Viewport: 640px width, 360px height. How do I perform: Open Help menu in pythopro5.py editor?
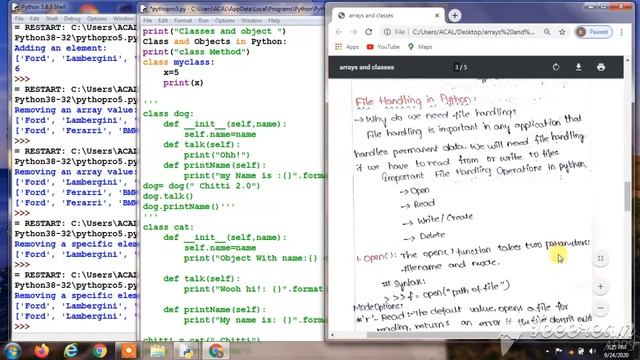pyautogui.click(x=274, y=20)
